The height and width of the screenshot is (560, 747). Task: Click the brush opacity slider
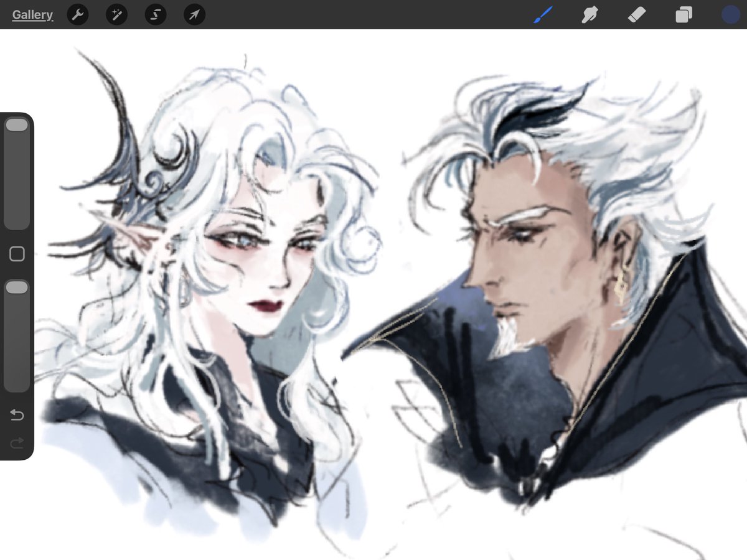(17, 335)
